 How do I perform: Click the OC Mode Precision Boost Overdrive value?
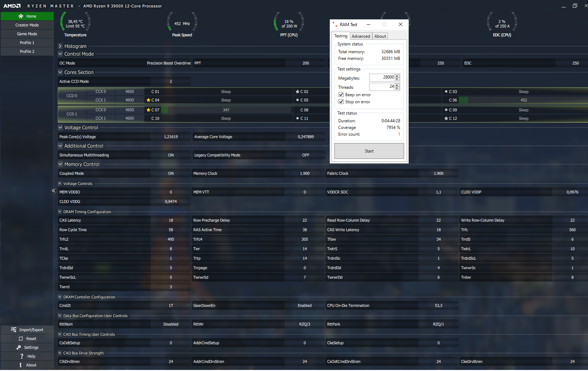169,63
